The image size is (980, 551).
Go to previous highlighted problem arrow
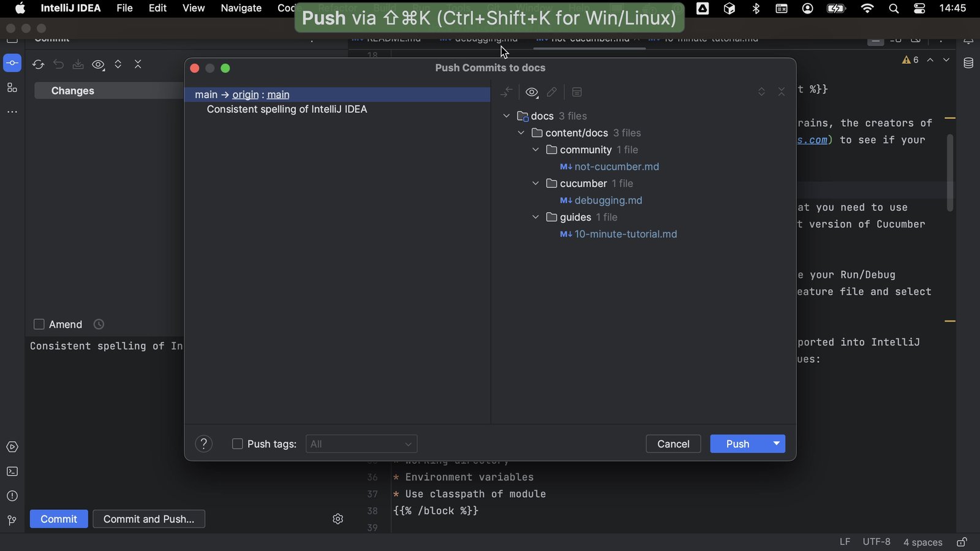[x=930, y=60]
